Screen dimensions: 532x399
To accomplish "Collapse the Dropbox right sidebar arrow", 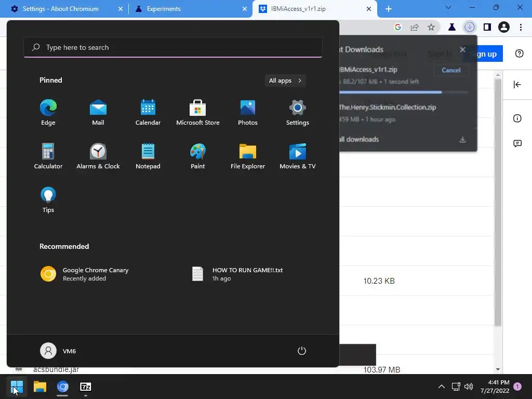I will pos(517,85).
